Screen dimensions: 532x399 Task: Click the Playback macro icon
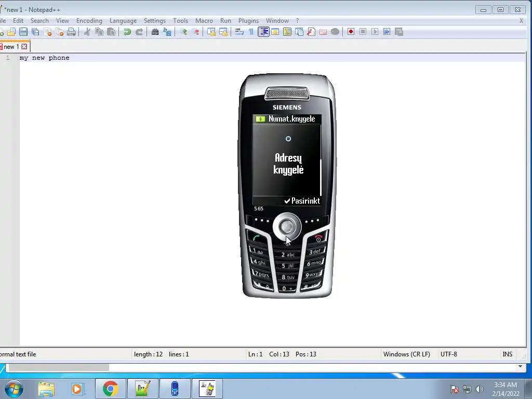tap(375, 32)
